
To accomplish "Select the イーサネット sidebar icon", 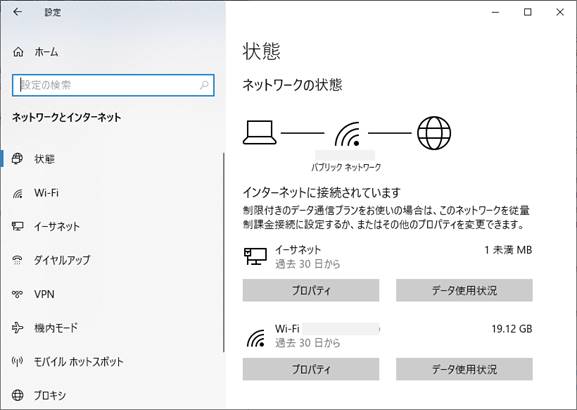I will click(17, 226).
